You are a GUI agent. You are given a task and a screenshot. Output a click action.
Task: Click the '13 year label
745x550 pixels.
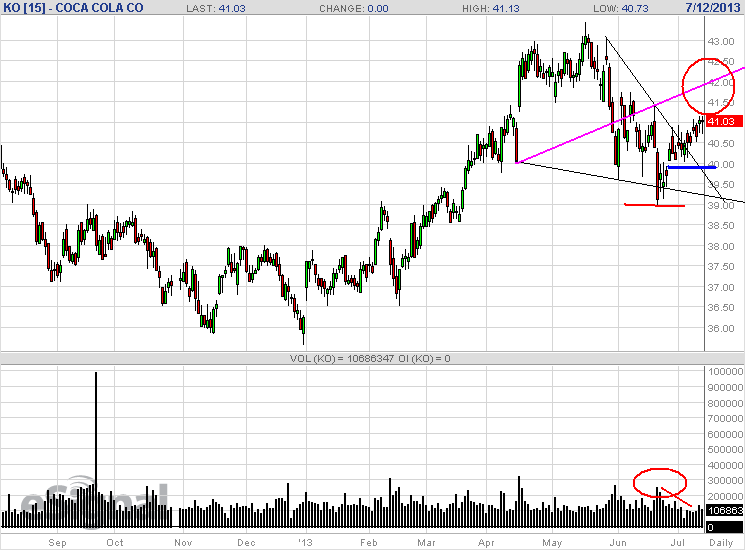click(306, 542)
